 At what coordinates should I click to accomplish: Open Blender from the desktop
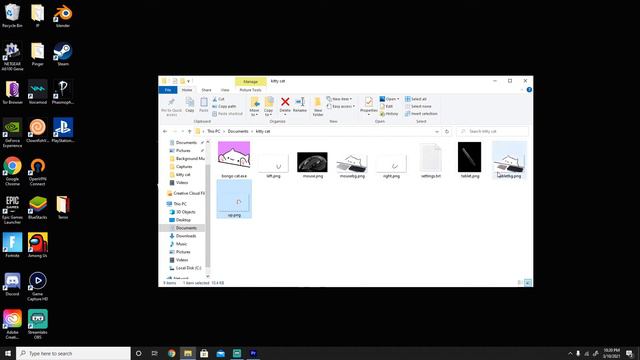[x=62, y=16]
